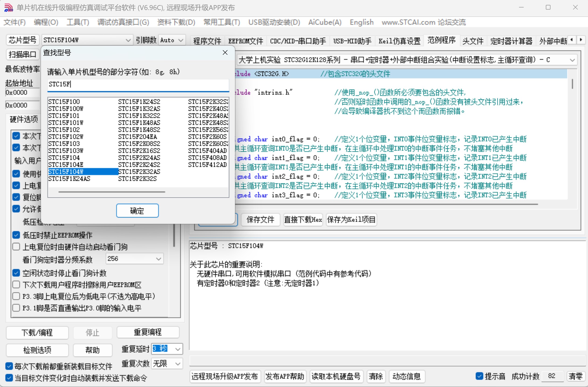588x387 pixels.
Task: Close the 查找型号 dialog with X
Action: click(225, 52)
